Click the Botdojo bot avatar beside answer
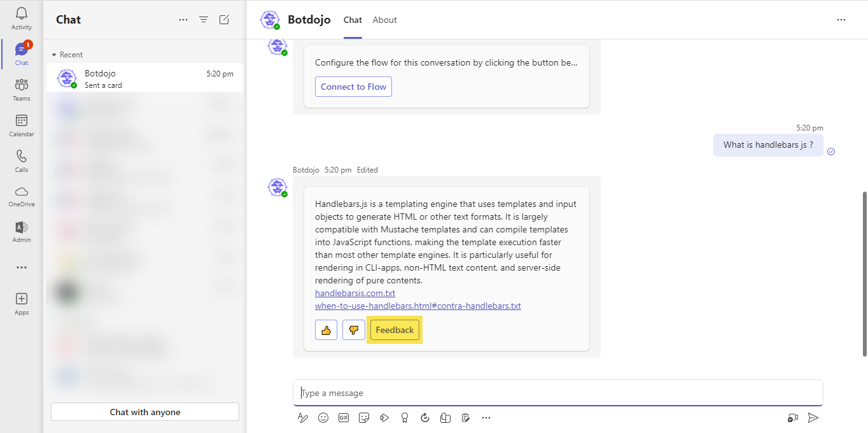Image resolution: width=868 pixels, height=433 pixels. click(277, 187)
